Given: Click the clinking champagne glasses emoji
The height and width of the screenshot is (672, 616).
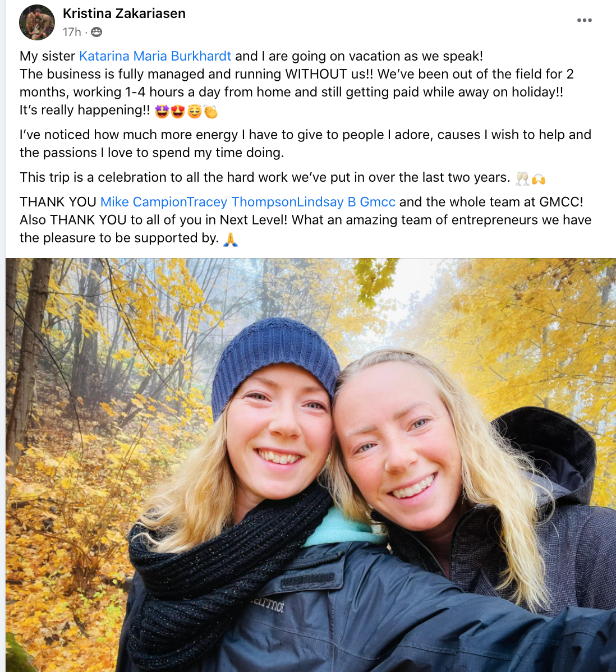Looking at the screenshot, I should point(522,179).
